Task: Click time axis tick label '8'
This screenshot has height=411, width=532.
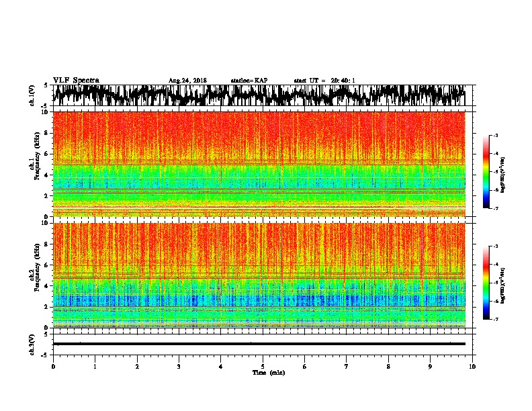Action: [388, 367]
